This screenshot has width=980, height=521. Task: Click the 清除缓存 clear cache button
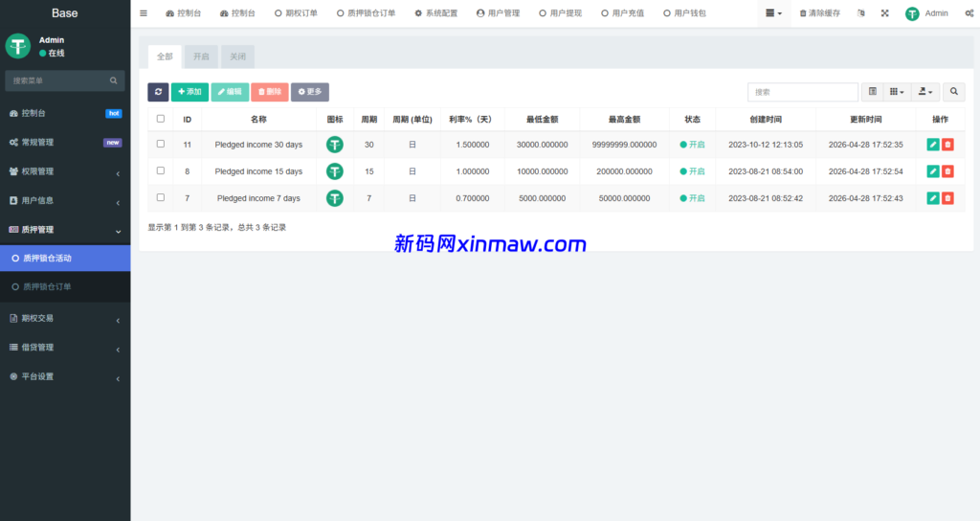tap(819, 13)
